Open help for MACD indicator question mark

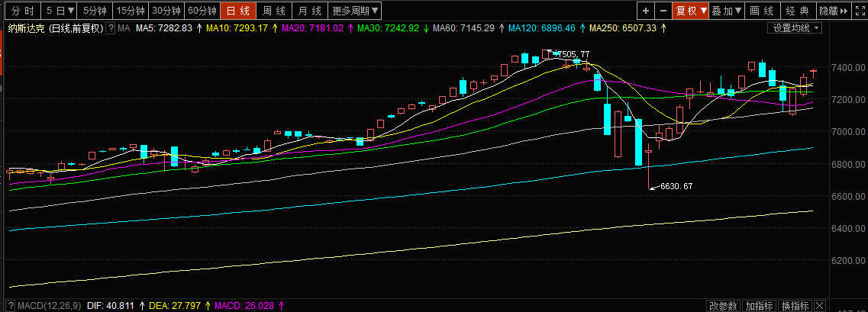pos(11,306)
